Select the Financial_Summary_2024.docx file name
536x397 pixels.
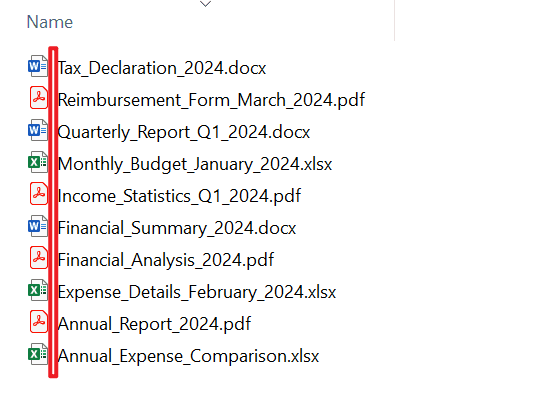[177, 228]
